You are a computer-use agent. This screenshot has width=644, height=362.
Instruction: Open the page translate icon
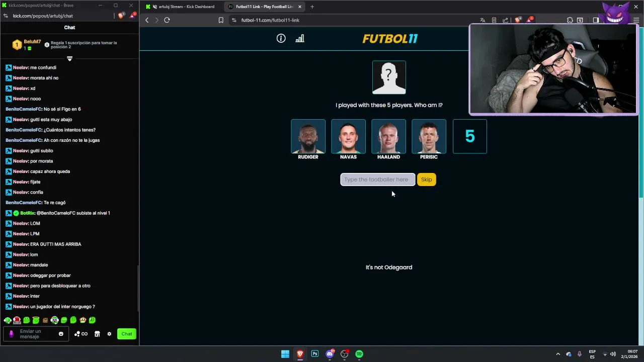[x=482, y=20]
